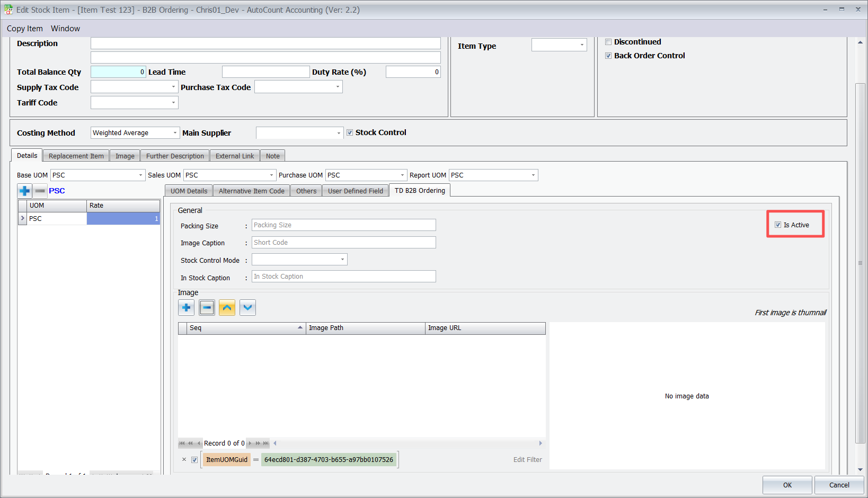Go to previous page in image navigator
The image size is (868, 498).
coord(190,443)
